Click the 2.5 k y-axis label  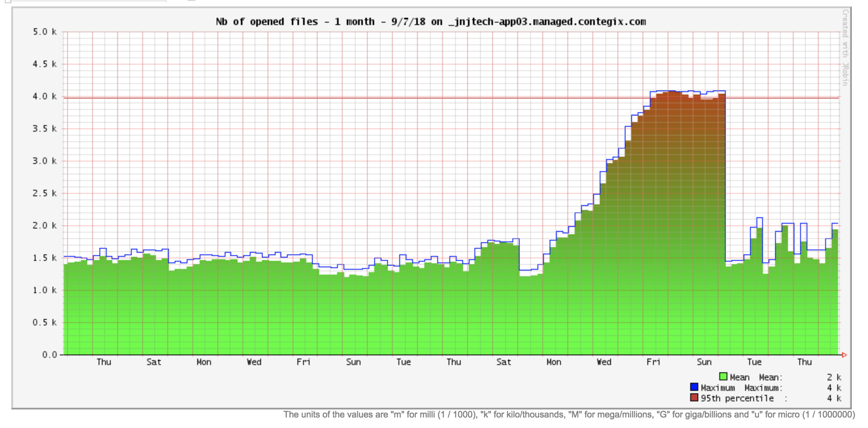[x=44, y=193]
